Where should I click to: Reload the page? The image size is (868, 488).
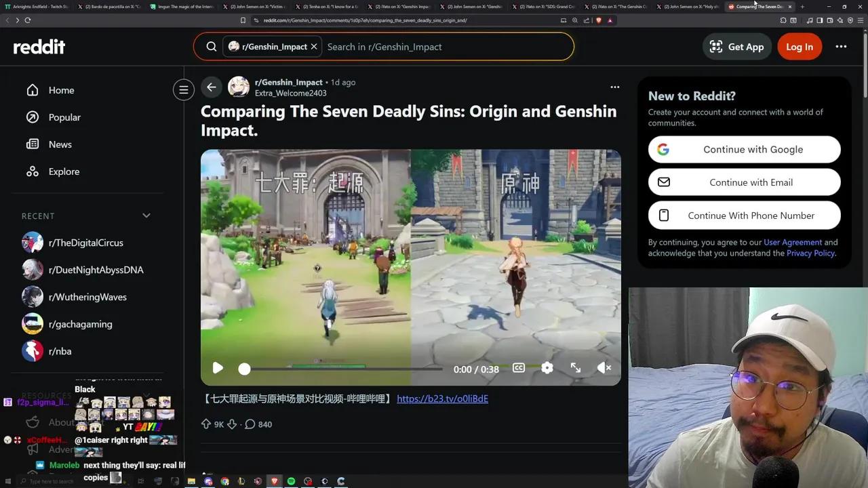(x=27, y=20)
